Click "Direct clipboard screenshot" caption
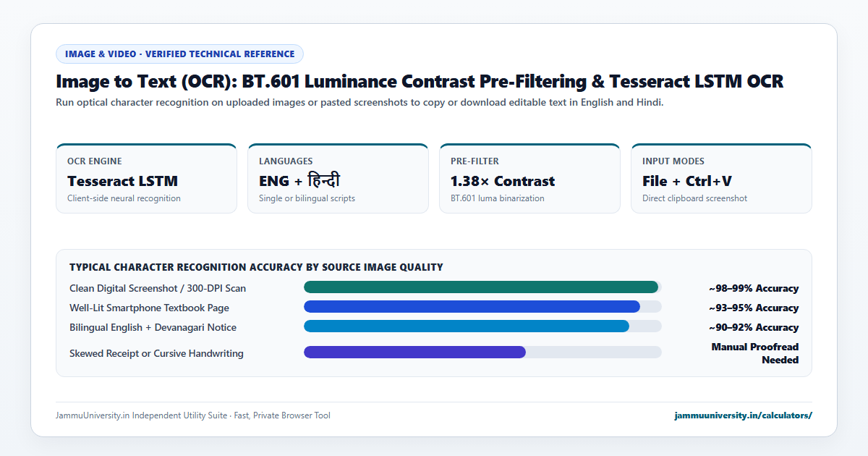The height and width of the screenshot is (456, 868). (694, 198)
